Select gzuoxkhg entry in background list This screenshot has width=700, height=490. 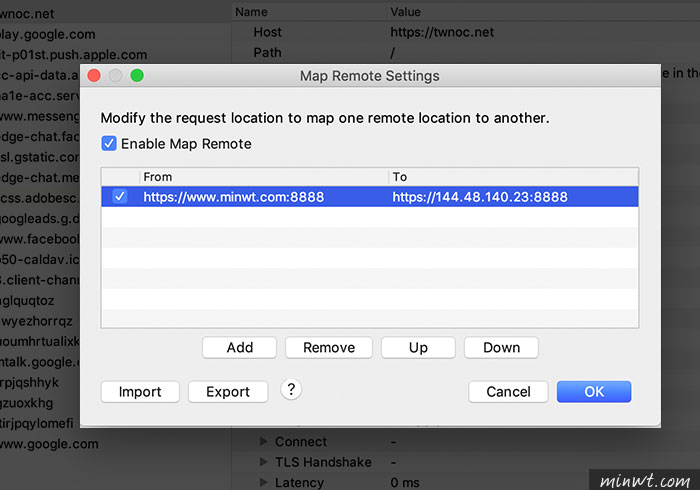pyautogui.click(x=26, y=403)
